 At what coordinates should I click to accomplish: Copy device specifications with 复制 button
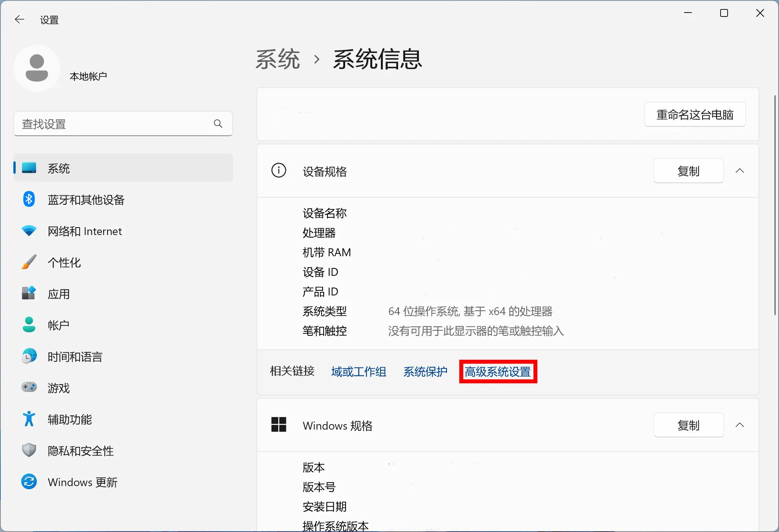pyautogui.click(x=689, y=171)
